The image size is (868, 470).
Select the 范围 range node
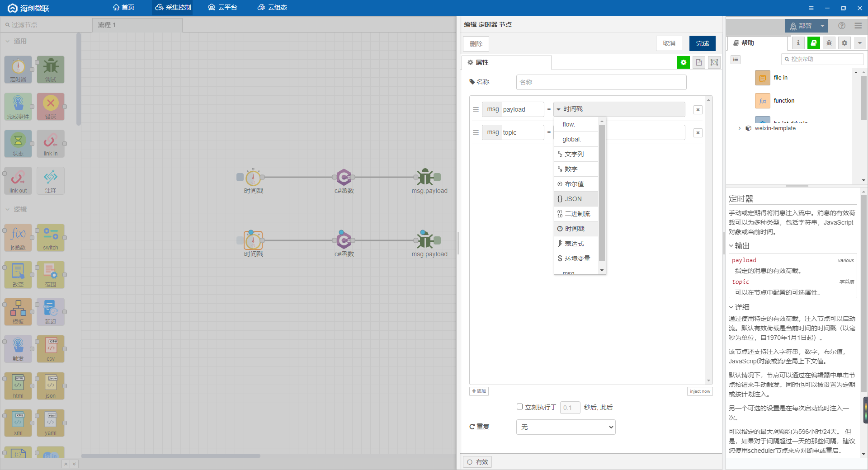(51, 275)
